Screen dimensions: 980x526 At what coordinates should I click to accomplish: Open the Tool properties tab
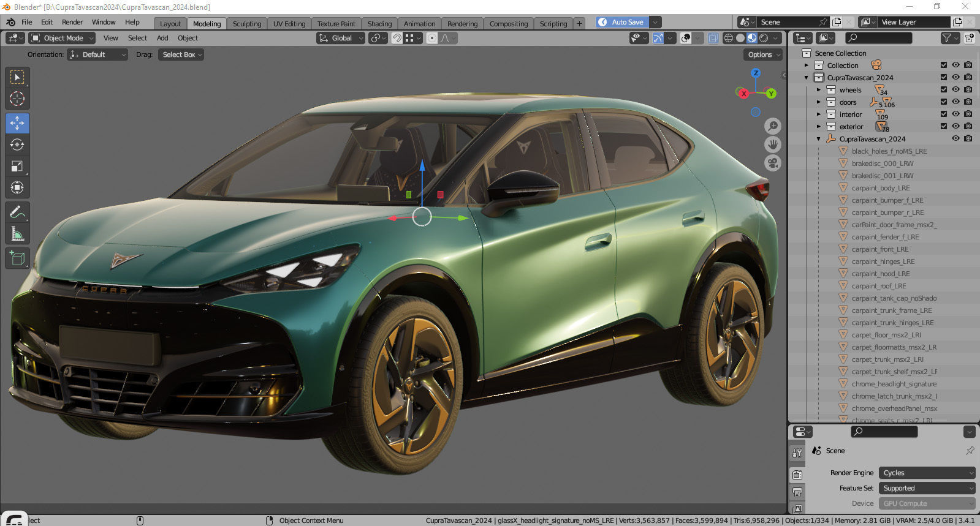coord(797,453)
